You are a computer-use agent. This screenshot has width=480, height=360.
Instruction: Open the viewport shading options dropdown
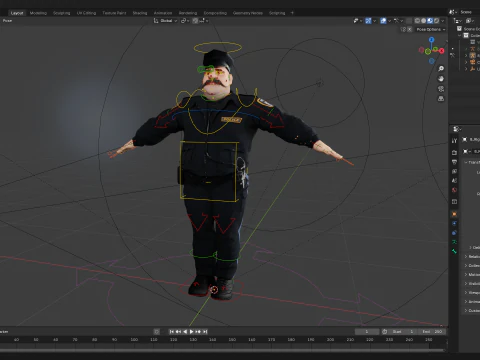[x=443, y=21]
